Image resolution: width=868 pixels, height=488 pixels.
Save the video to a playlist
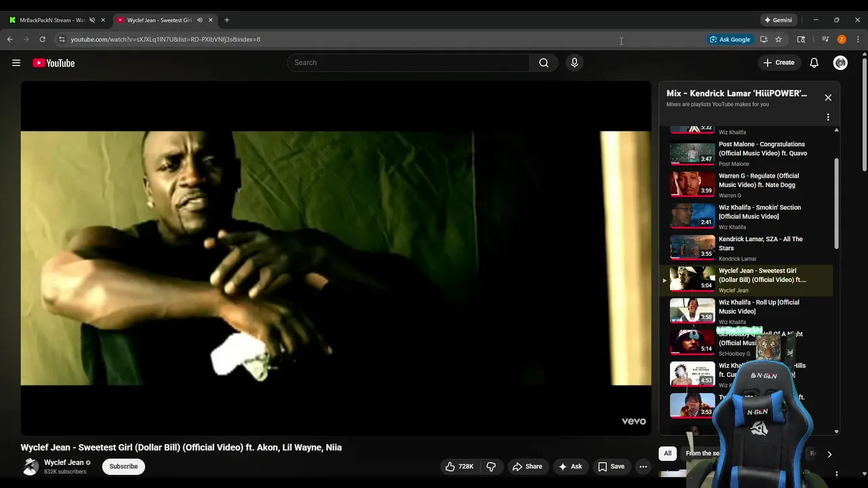pos(610,466)
